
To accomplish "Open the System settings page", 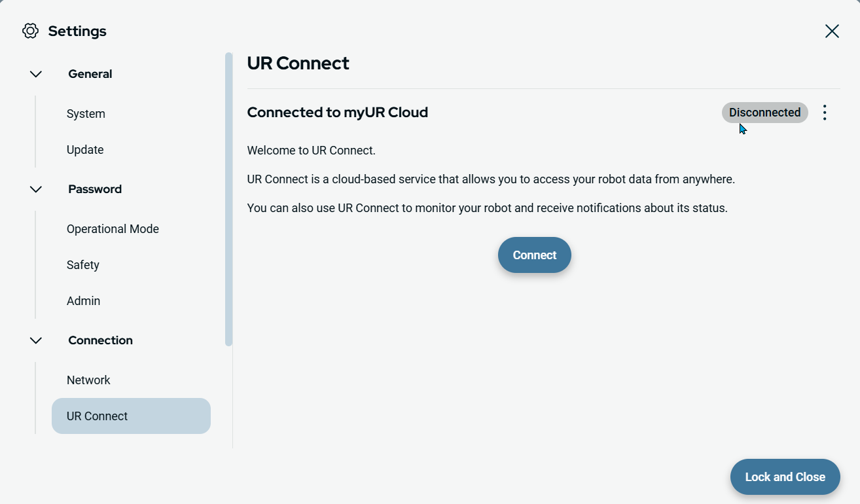I will click(86, 114).
